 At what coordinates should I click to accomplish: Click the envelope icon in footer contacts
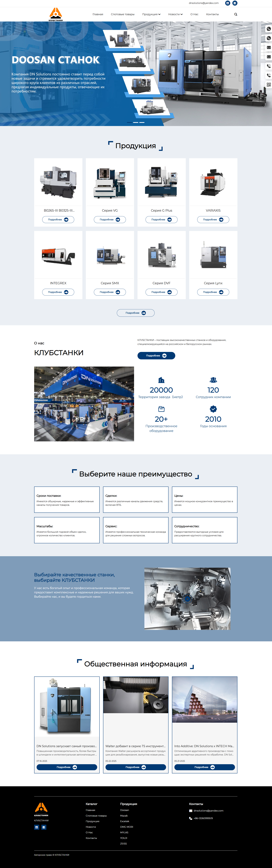pyautogui.click(x=191, y=811)
